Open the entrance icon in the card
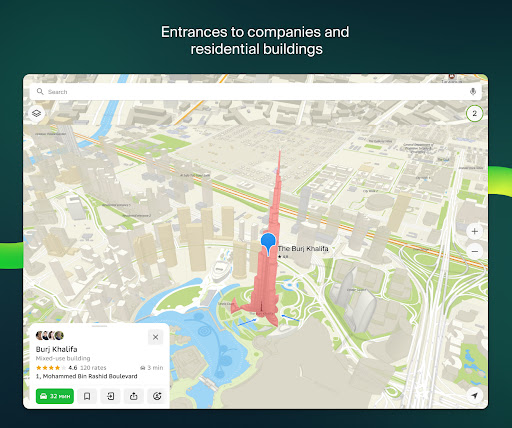This screenshot has width=512, height=428. [110, 396]
